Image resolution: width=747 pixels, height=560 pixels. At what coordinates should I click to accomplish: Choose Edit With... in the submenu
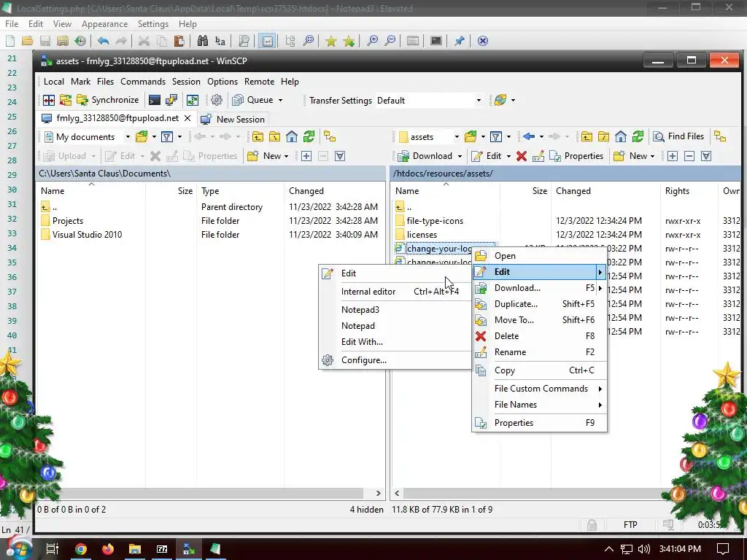[395, 342]
